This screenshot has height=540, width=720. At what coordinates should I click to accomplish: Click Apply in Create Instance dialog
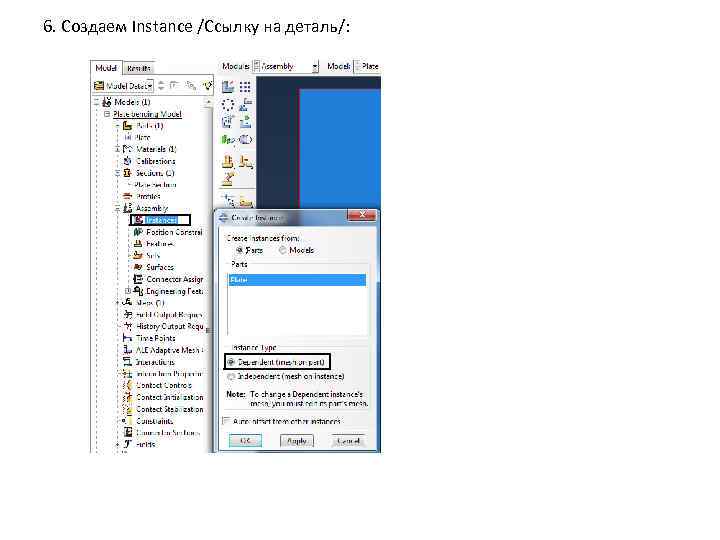[x=297, y=441]
